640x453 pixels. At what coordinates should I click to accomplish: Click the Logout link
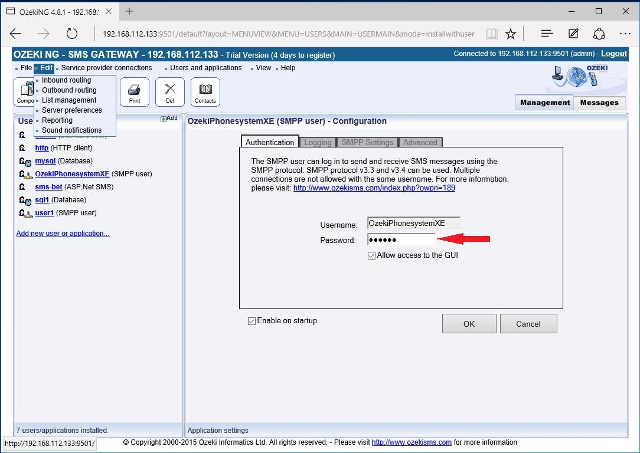tap(613, 54)
